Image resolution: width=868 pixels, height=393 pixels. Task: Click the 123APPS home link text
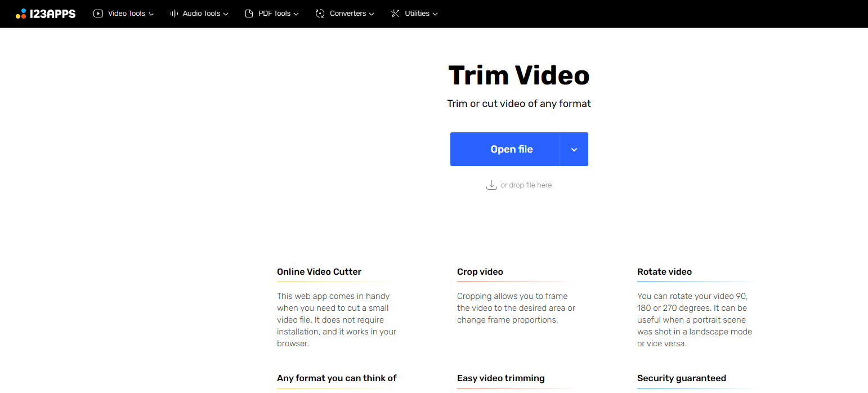click(53, 14)
